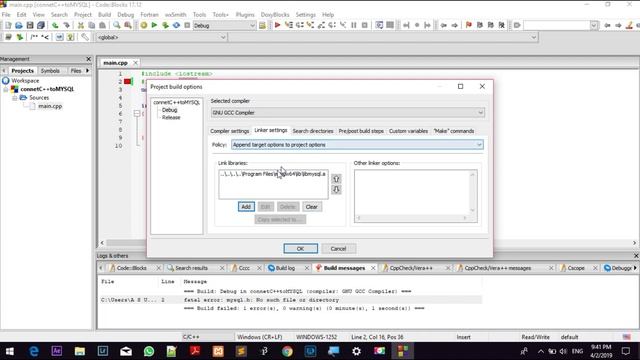Click the Paste toolbar icon
640x360 pixels.
coord(102,25)
